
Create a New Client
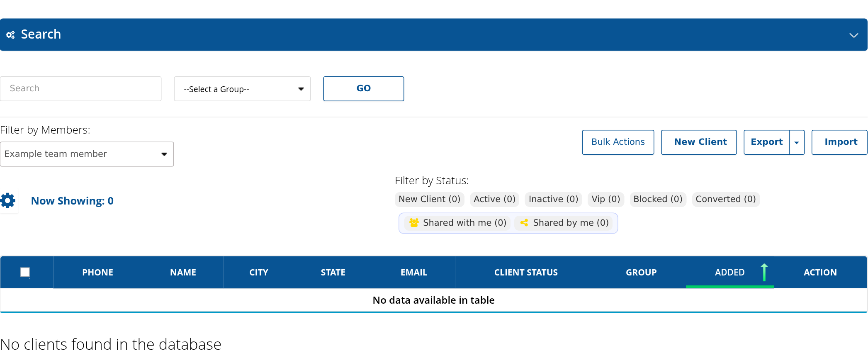pyautogui.click(x=699, y=142)
